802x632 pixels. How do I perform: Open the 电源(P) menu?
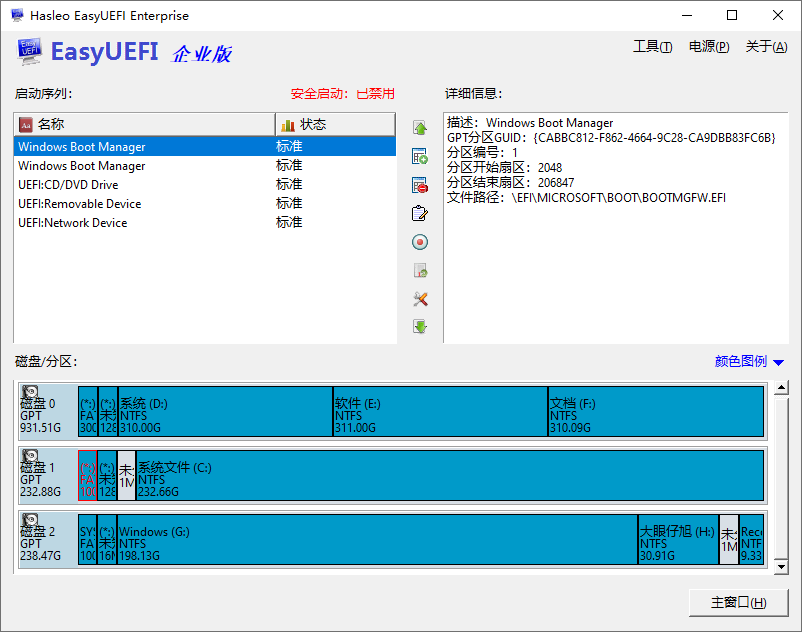click(x=709, y=47)
